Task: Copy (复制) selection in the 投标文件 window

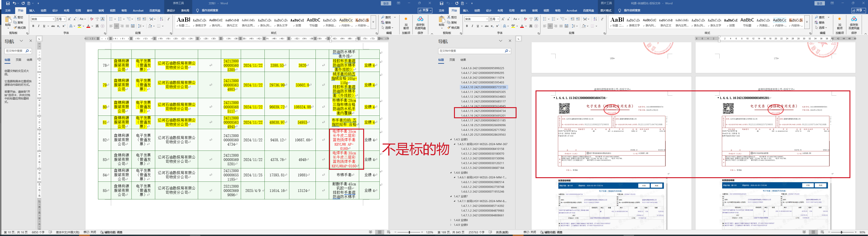Action: click(x=452, y=23)
